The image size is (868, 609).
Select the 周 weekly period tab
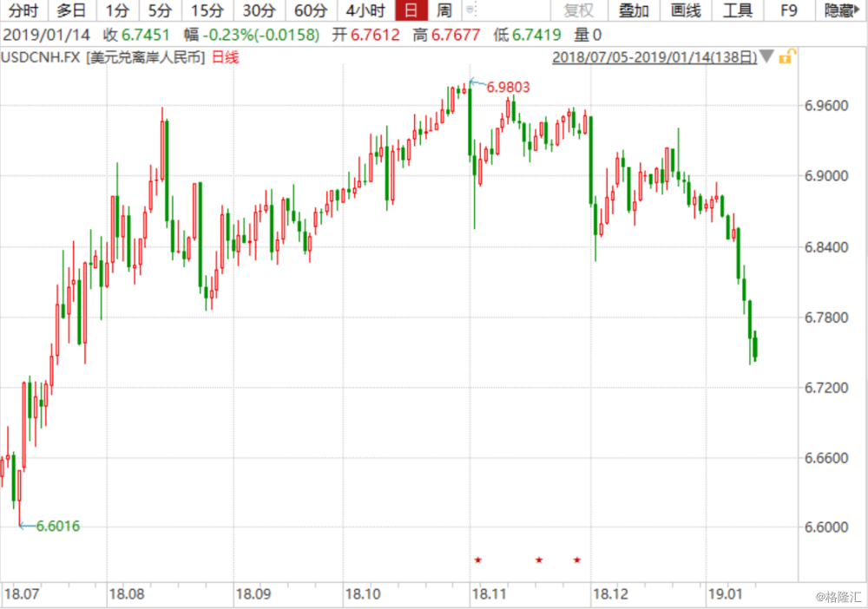(x=444, y=11)
